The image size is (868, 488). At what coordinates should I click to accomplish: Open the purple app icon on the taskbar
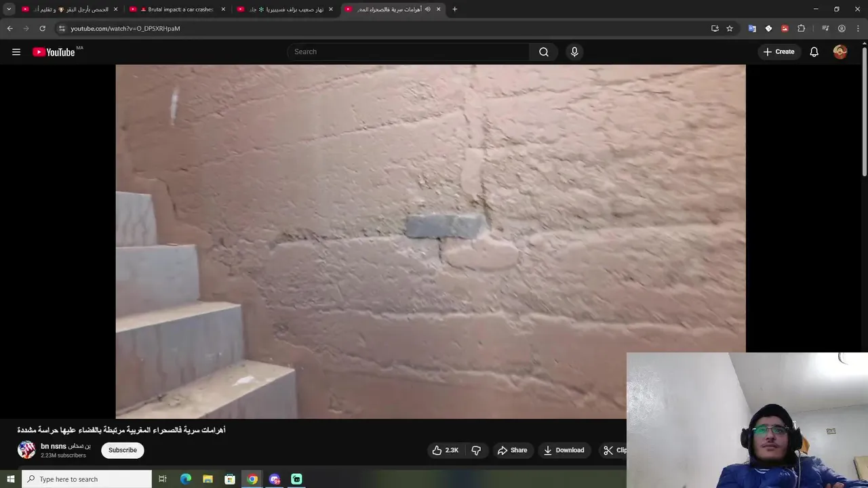click(x=275, y=479)
